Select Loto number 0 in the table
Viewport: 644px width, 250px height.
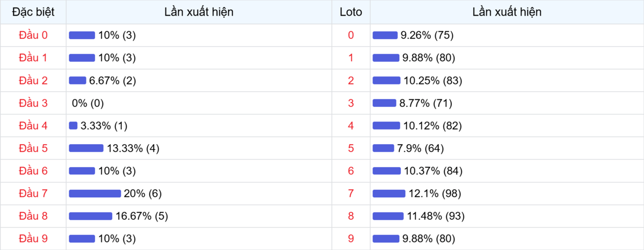tap(351, 35)
